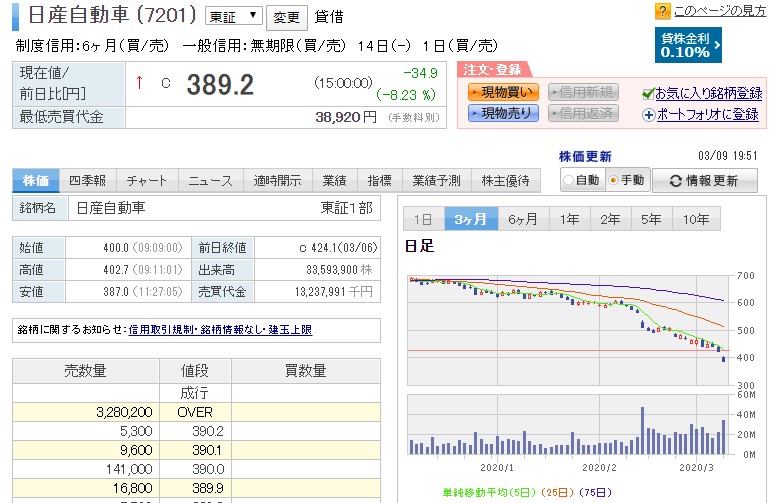The height and width of the screenshot is (503, 769).
Task: Open the 貸株金利 0.10% banner
Action: click(x=688, y=45)
